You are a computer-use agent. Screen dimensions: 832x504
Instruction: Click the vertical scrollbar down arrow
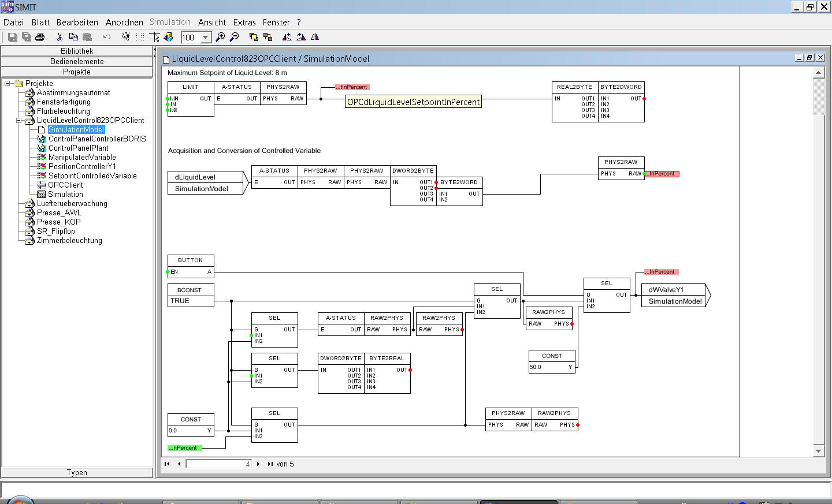[x=818, y=451]
